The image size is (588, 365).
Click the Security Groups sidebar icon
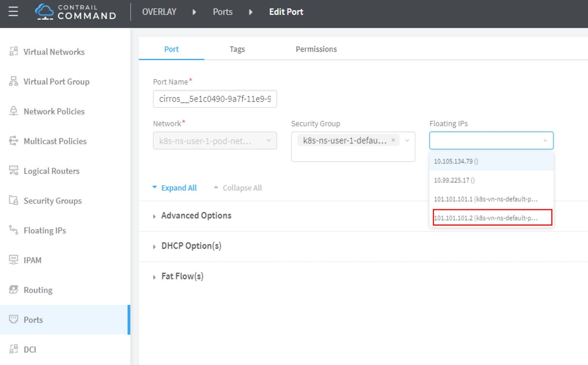point(14,200)
